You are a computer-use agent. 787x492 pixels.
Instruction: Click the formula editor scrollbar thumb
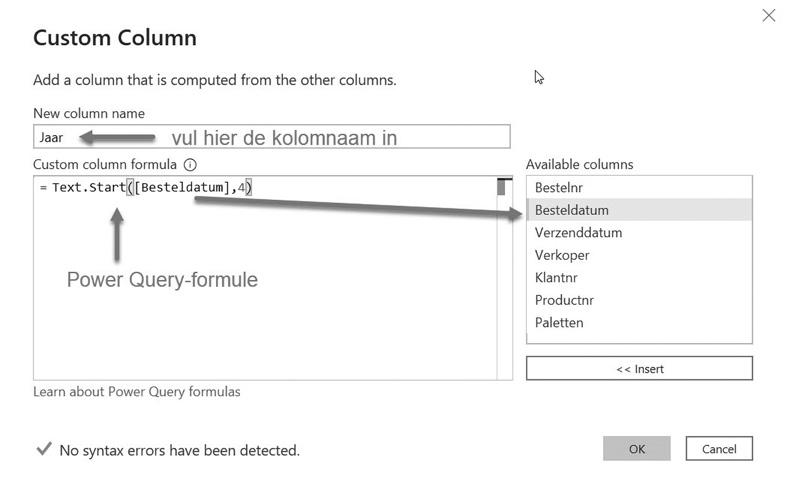(503, 188)
